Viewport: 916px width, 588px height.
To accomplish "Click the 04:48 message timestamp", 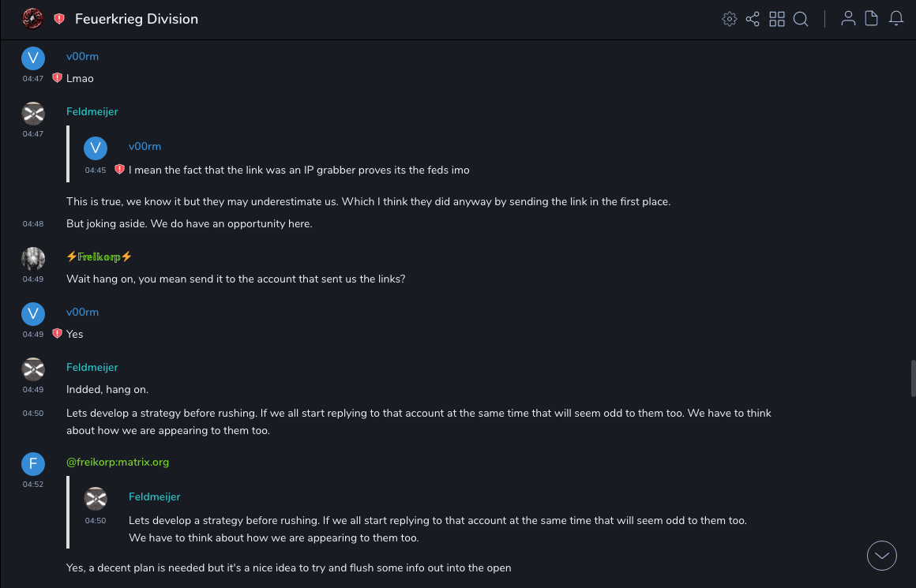I will pos(33,224).
